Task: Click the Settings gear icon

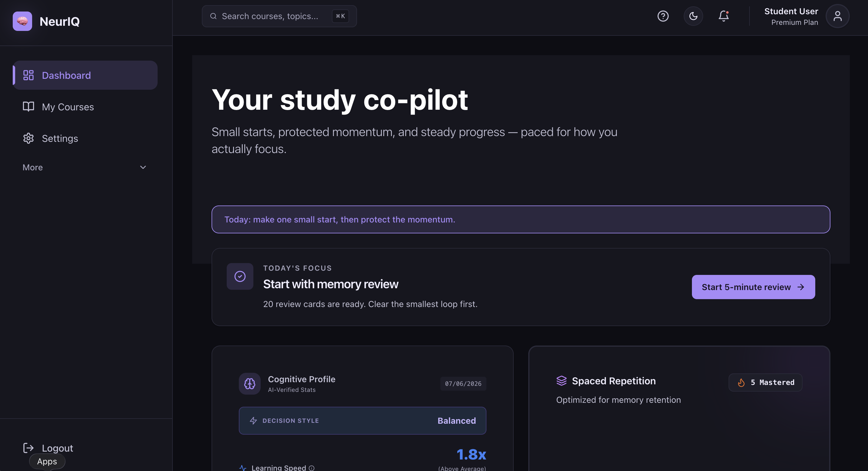Action: click(28, 138)
